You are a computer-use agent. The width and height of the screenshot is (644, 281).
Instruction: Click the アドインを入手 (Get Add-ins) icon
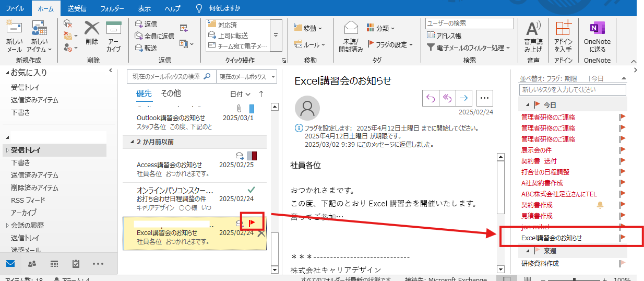click(x=563, y=28)
